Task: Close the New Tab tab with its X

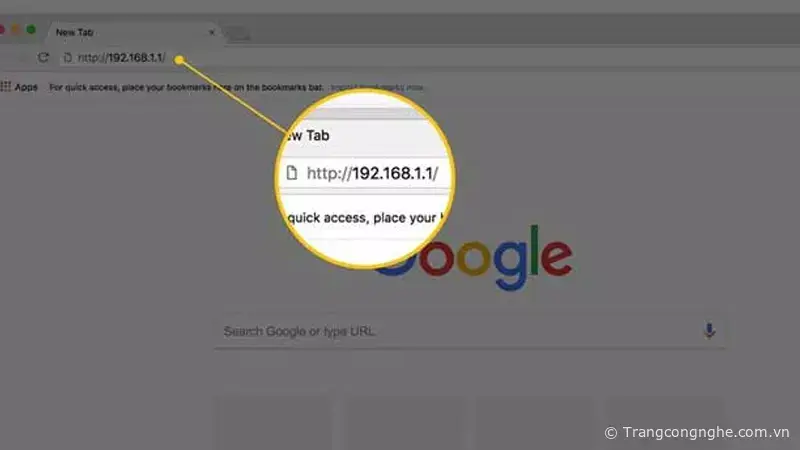Action: (x=212, y=32)
